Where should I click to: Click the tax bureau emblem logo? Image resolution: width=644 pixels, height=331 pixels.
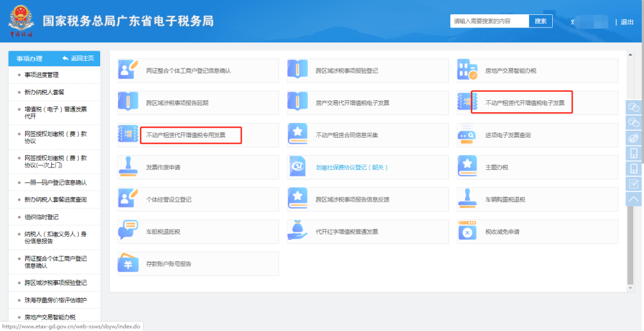click(x=21, y=20)
